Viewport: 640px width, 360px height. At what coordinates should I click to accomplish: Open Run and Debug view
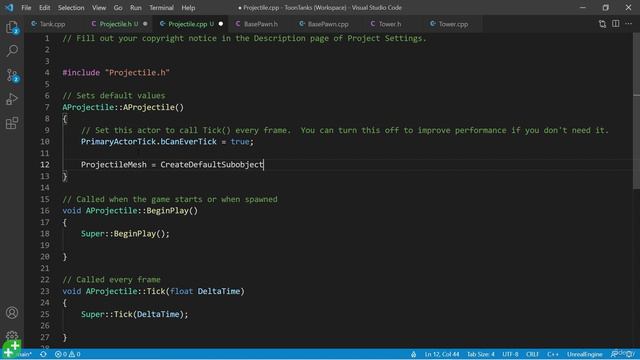[x=12, y=99]
